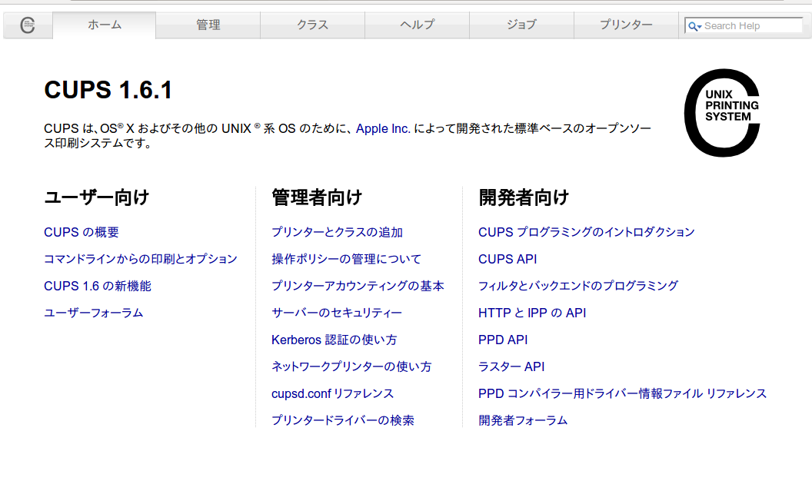
Task: Visit the 開発者フォーラム link
Action: pos(523,420)
